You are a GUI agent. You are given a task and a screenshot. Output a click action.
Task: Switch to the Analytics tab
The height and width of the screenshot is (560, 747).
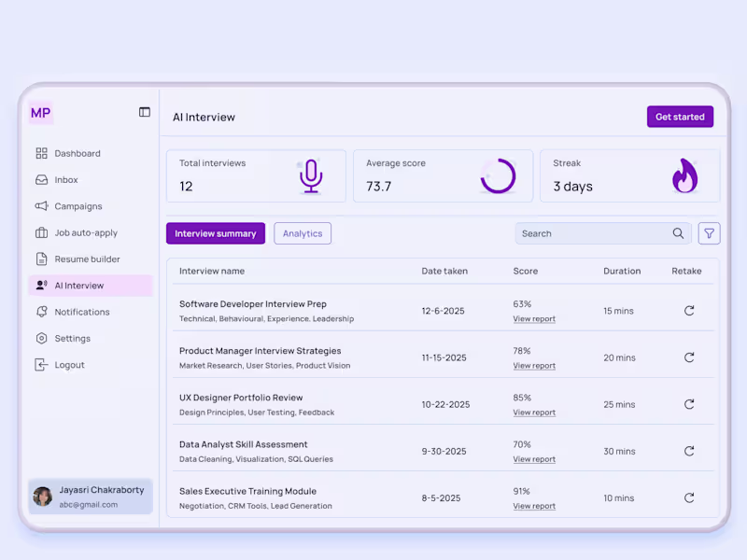[x=303, y=233]
